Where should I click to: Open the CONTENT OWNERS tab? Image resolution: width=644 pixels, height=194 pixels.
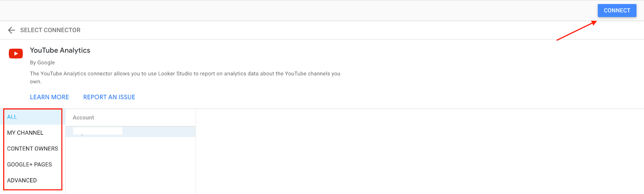tap(33, 148)
